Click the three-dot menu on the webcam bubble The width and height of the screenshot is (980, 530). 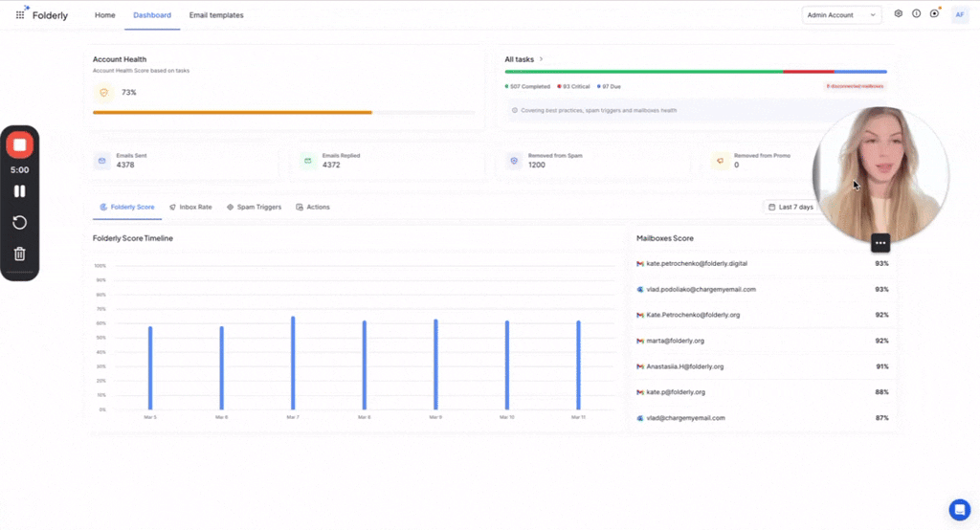pos(880,243)
